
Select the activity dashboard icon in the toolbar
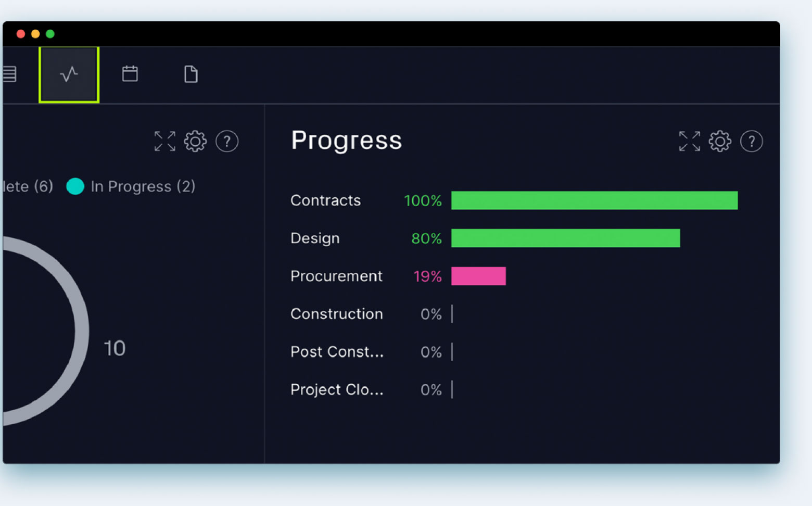tap(69, 74)
